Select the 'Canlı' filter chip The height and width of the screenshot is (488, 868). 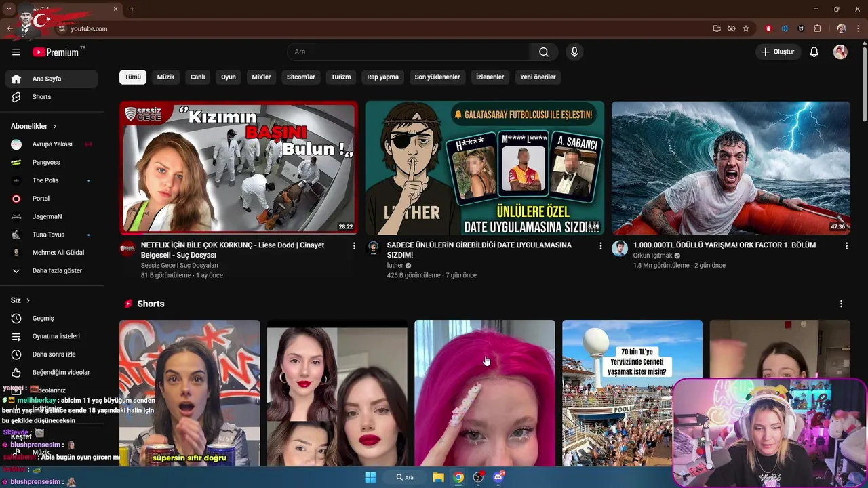point(197,77)
